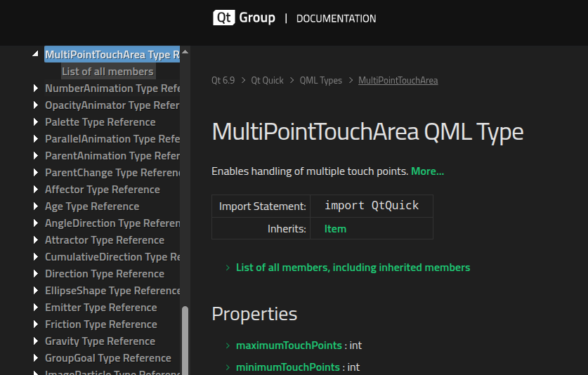
Task: Expand ParentChange Type Reference node
Action: tap(36, 173)
